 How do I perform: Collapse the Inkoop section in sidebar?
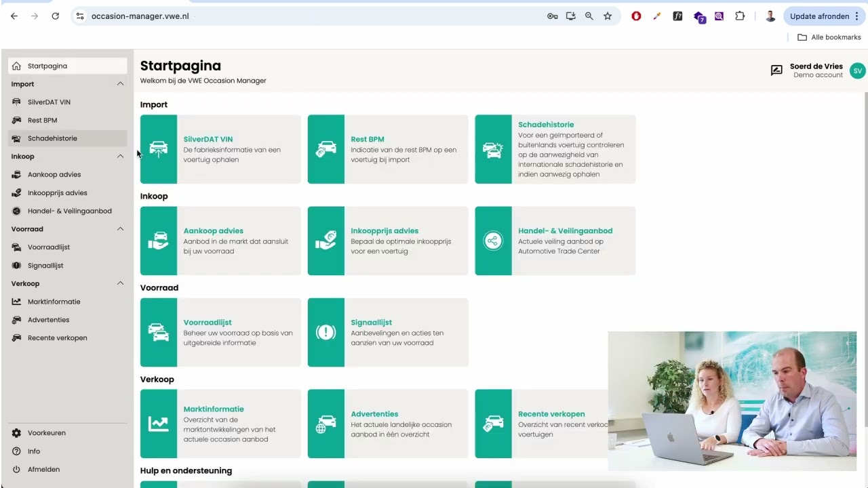(x=120, y=157)
